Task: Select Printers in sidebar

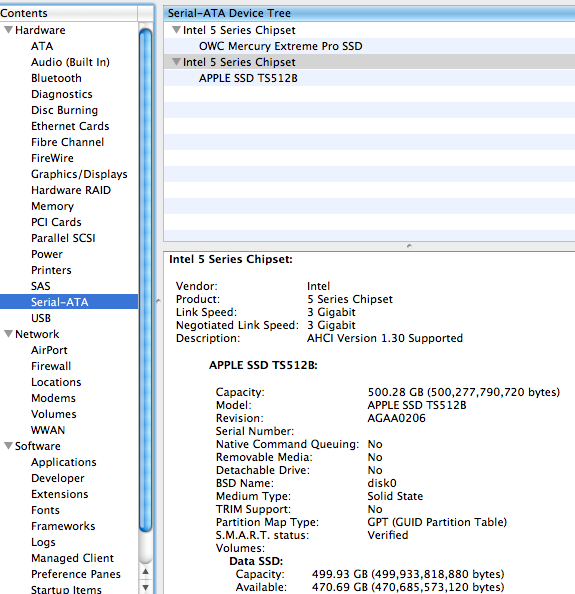Action: click(51, 270)
